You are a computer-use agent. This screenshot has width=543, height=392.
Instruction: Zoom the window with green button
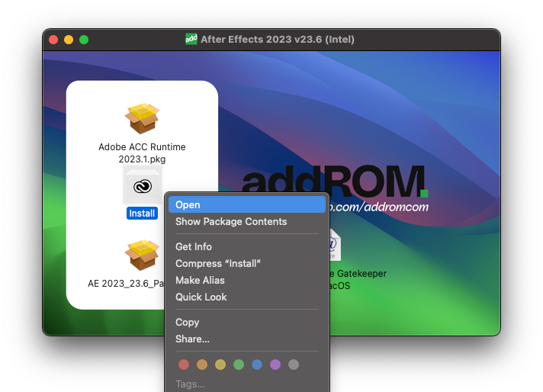pos(84,40)
